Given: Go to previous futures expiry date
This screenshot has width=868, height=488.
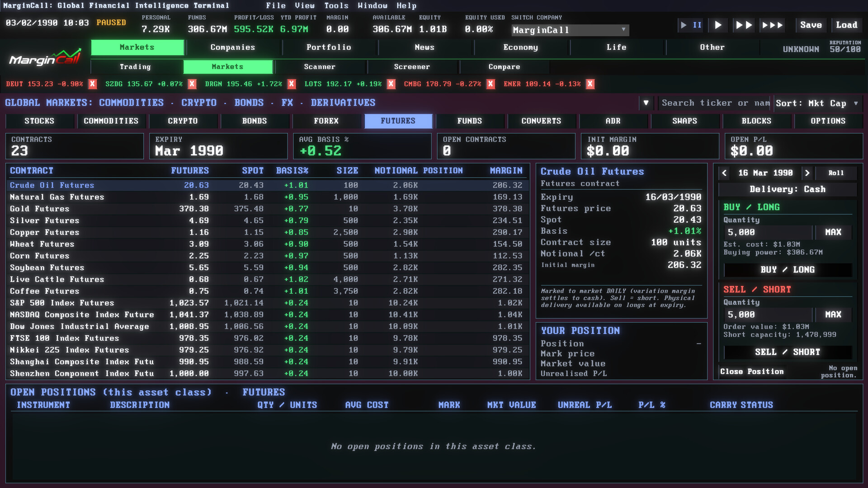Looking at the screenshot, I should pyautogui.click(x=724, y=173).
